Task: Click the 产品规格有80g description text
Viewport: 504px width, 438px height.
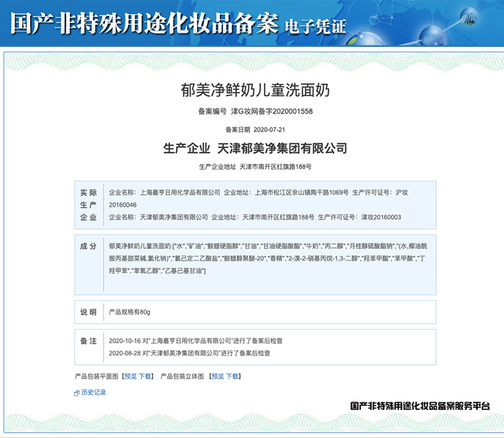Action: tap(130, 312)
